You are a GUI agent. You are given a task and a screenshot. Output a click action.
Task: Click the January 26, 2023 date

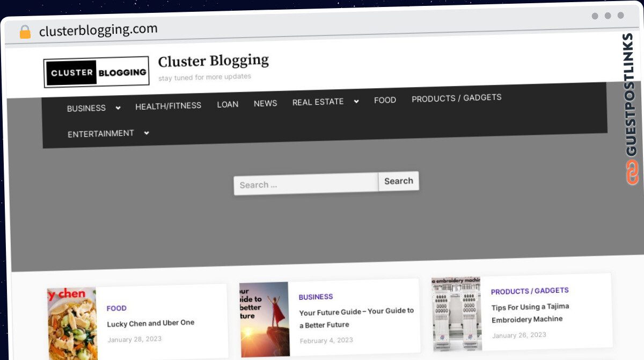coord(519,335)
